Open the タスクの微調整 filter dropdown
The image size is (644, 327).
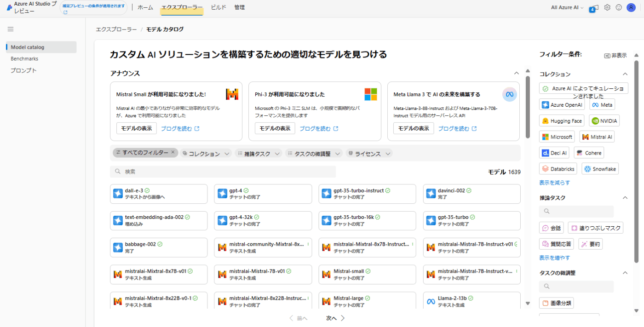point(314,154)
